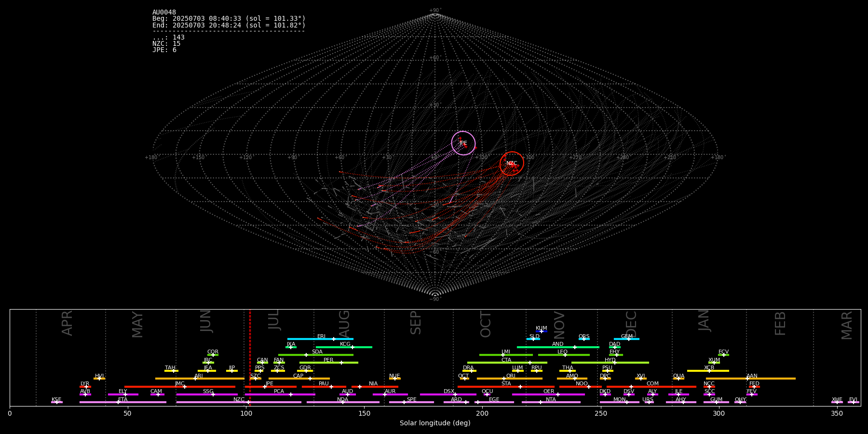Click the '...: 143' sporadic count
868x434 pixels.
click(x=168, y=38)
